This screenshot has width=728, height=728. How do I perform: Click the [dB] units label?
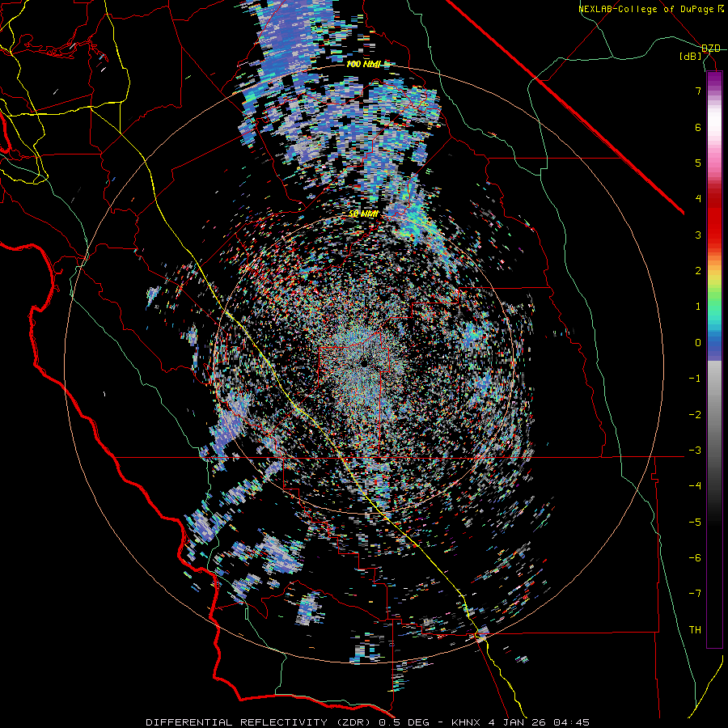tap(691, 56)
